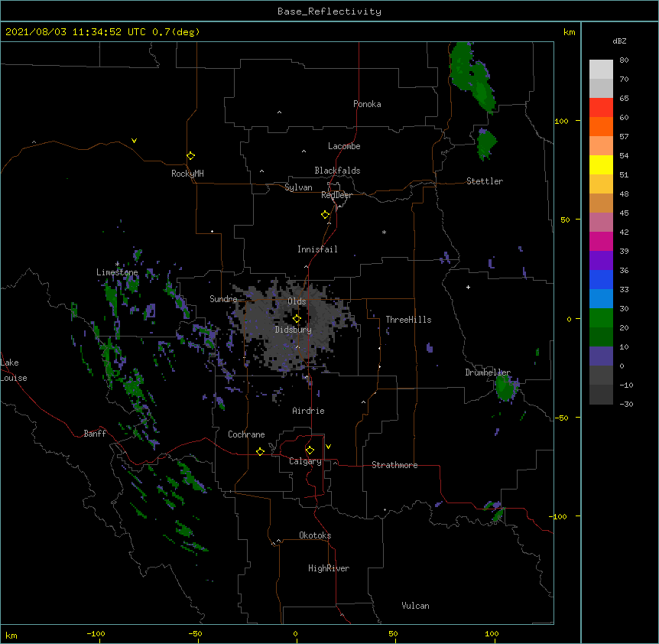
Task: Click the yellow diamond marker near RockyMH
Action: click(x=190, y=156)
